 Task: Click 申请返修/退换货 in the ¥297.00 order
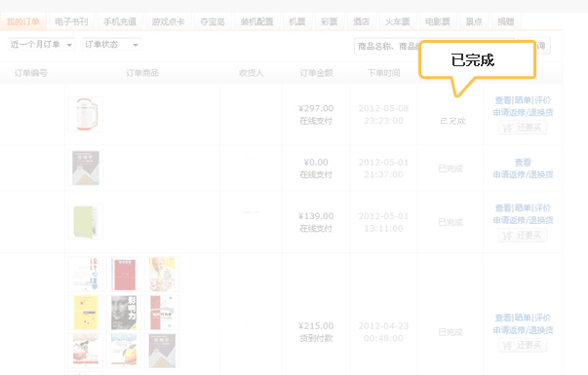tap(523, 112)
